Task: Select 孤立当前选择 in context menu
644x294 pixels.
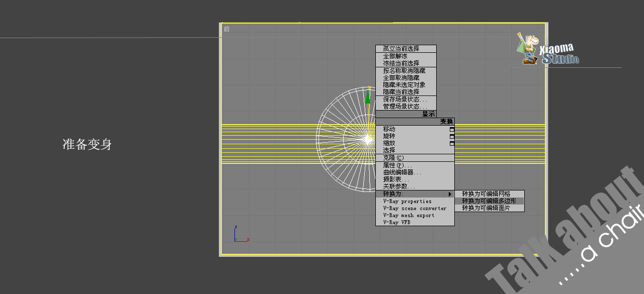Action: point(401,49)
